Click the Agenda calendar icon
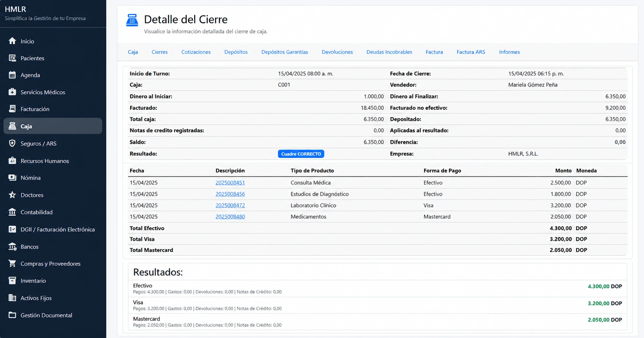Viewport: 644px width, 338px height. click(x=12, y=75)
